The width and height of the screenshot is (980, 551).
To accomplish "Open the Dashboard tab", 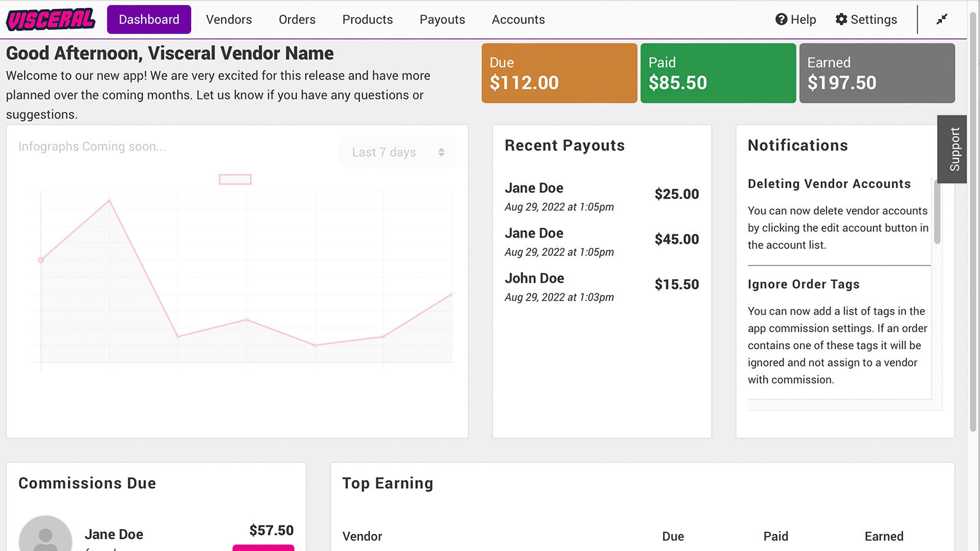I will point(149,20).
